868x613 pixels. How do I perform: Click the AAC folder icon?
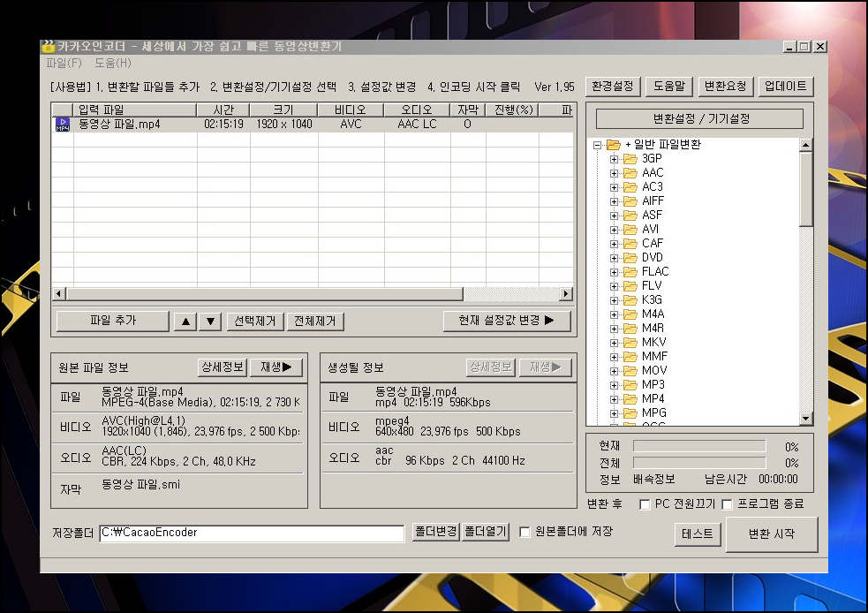tap(630, 173)
